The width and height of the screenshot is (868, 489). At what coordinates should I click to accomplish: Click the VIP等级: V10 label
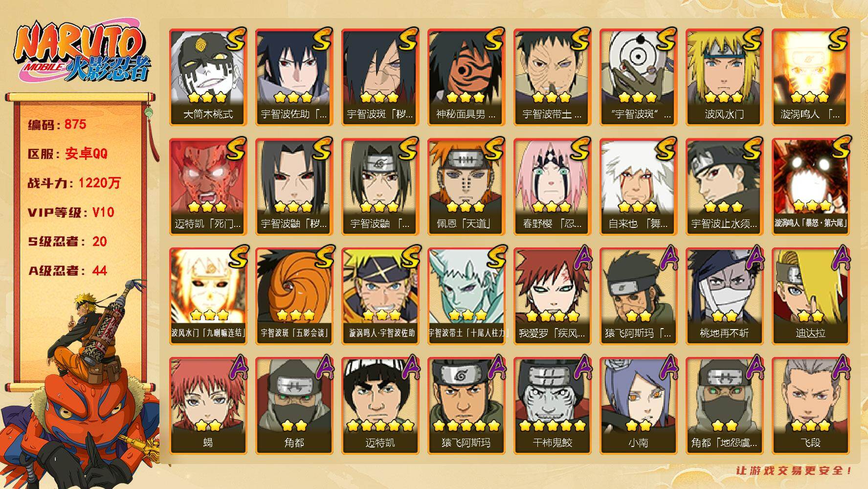pos(71,212)
